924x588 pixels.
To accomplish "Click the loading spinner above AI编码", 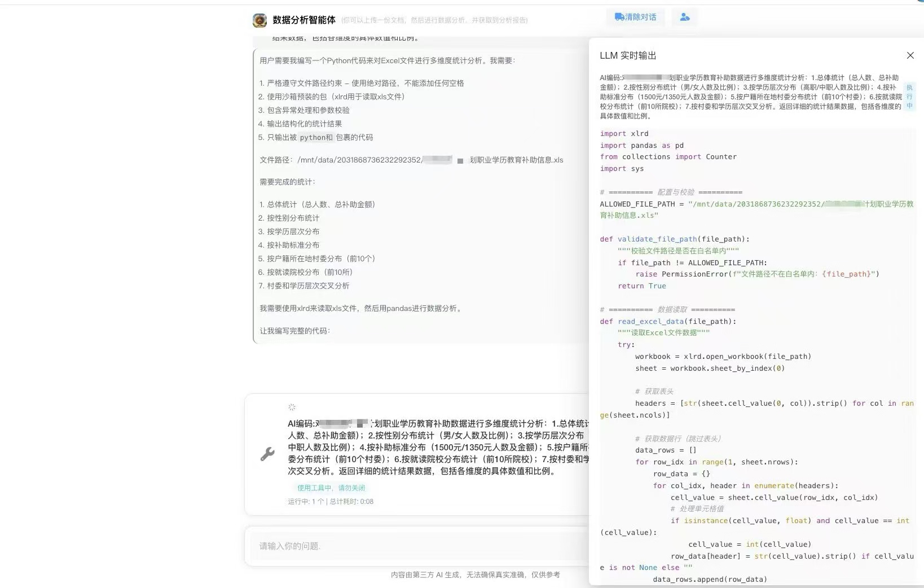I will (x=292, y=407).
